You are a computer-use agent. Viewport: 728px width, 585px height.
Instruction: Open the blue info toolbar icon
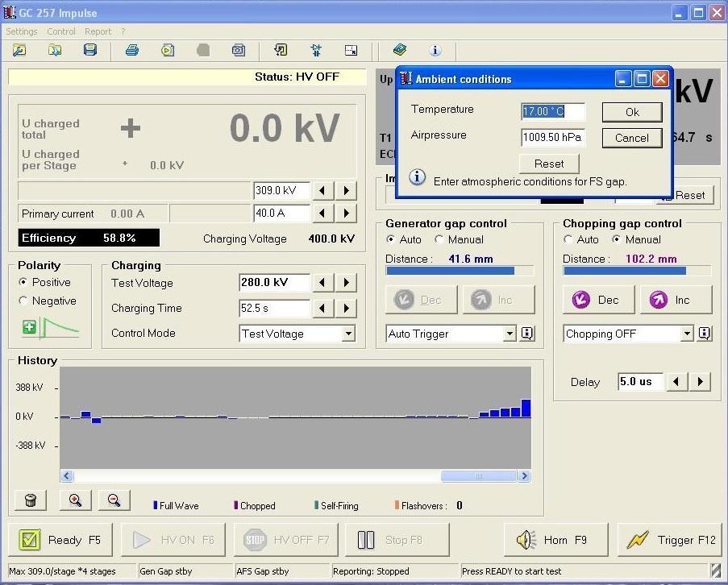[x=435, y=50]
